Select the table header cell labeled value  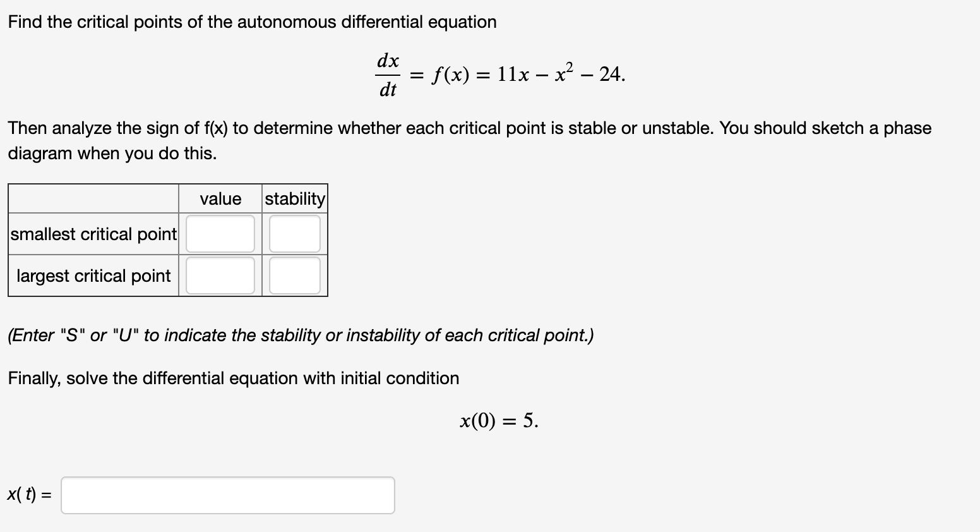pos(220,198)
